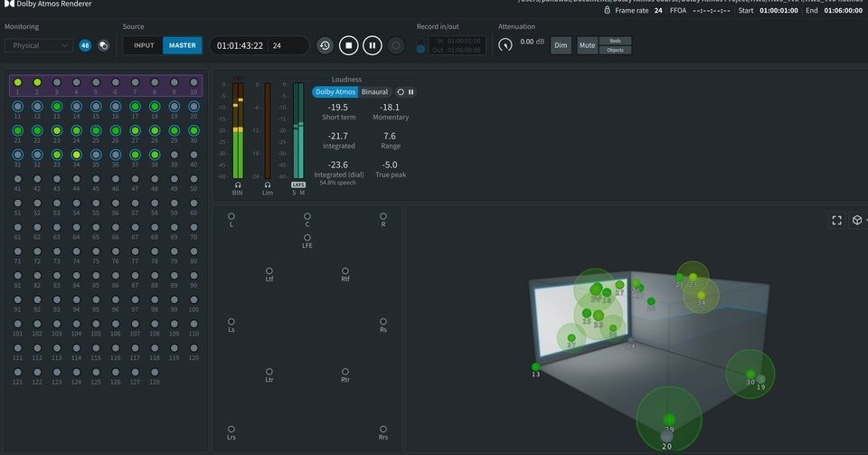Click the 0.00 dB attenuation value
This screenshot has width=868, height=455.
point(532,42)
